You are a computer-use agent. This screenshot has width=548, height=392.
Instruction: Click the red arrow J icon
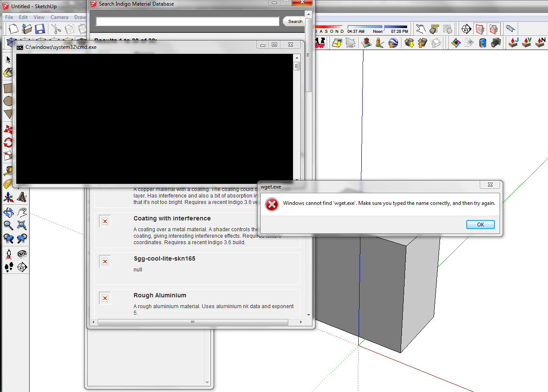point(513,42)
